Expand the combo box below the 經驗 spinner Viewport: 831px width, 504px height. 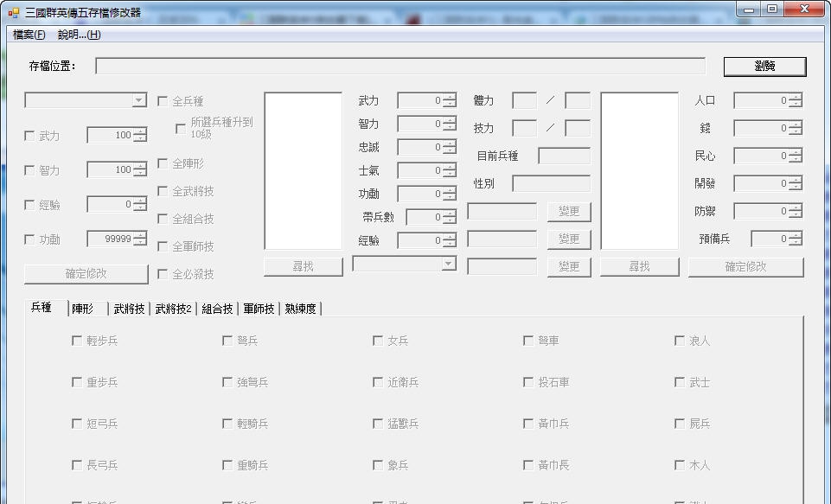(x=448, y=264)
